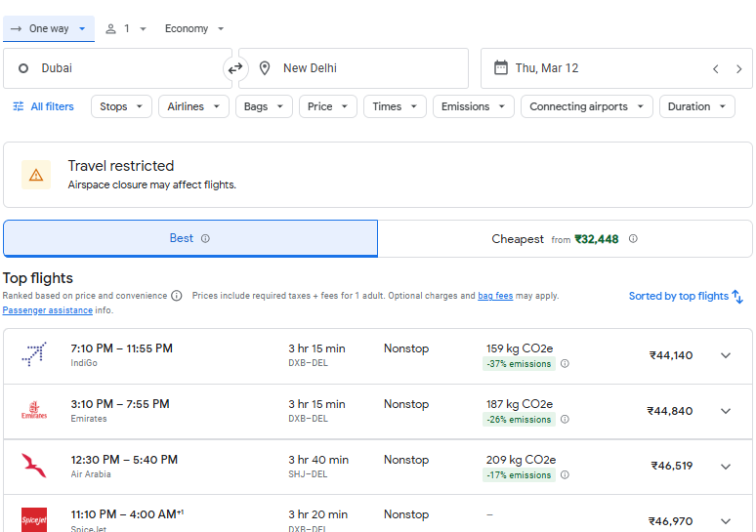Viewport: 756px width, 532px height.
Task: Open passenger count dropdown
Action: [126, 28]
